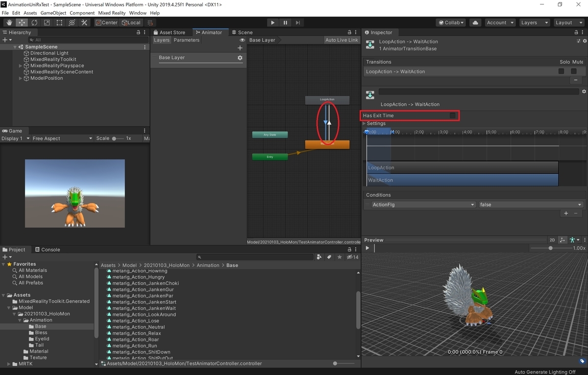Open the cloud services icon
The width and height of the screenshot is (588, 375).
475,23
